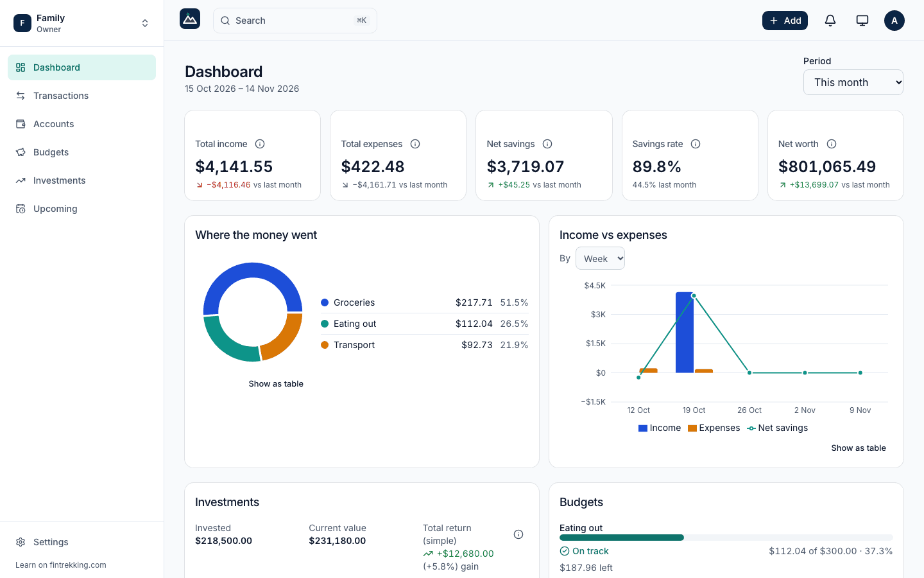The image size is (924, 578).
Task: Click the mountain app logo
Action: (x=190, y=19)
